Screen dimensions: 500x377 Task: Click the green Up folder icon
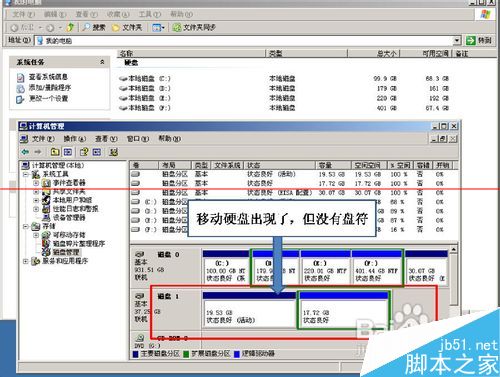pyautogui.click(x=70, y=27)
